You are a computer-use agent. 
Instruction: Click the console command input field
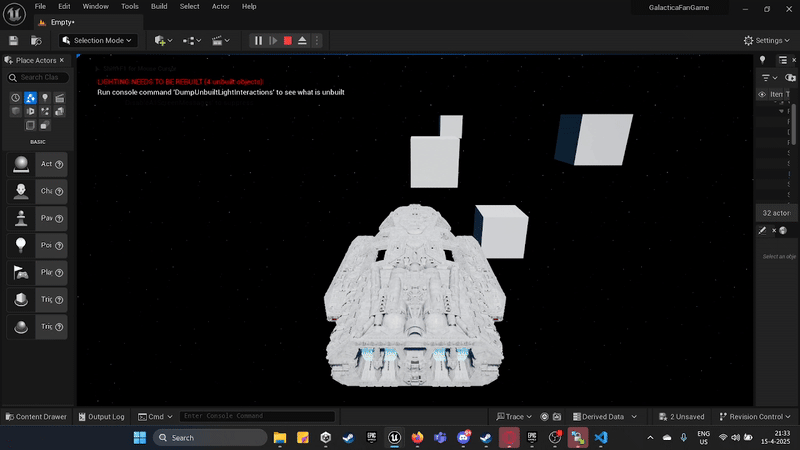257,417
